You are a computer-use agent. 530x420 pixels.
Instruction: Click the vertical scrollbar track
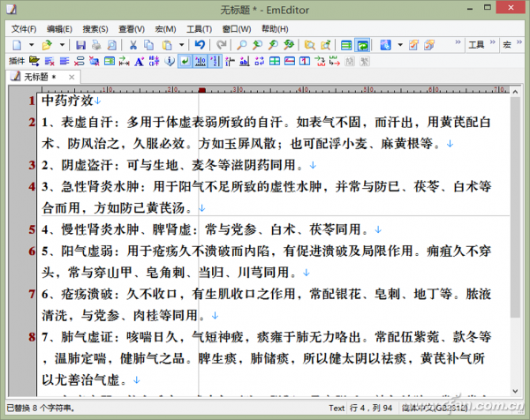(516, 353)
